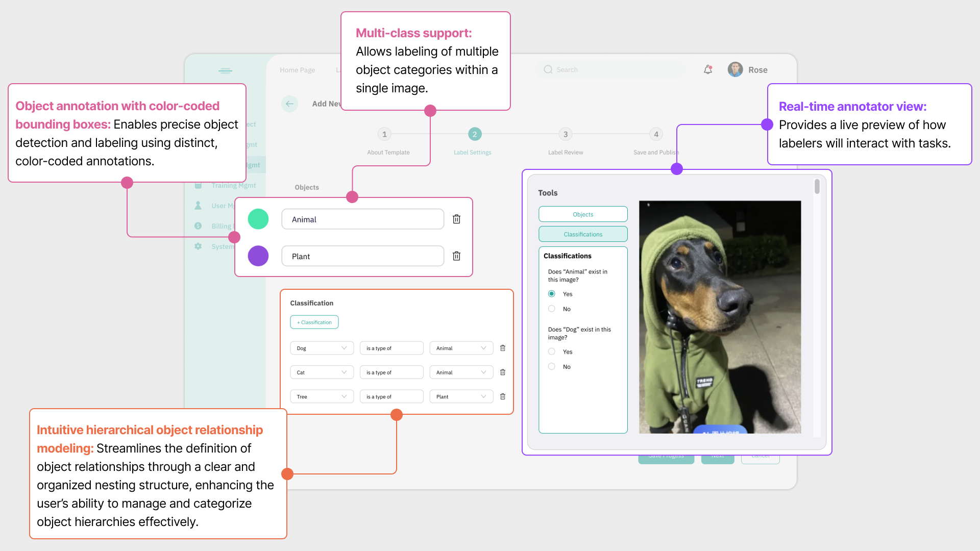The height and width of the screenshot is (551, 980).
Task: Delete the Cat classification row
Action: click(503, 372)
